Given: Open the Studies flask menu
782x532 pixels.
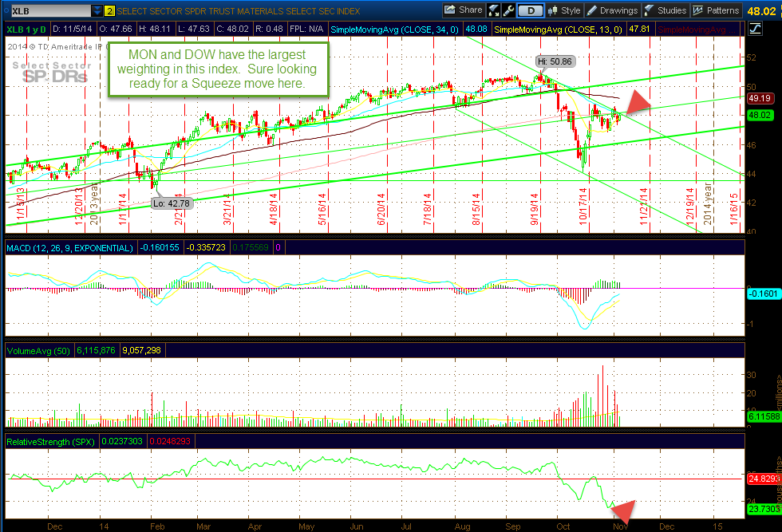Looking at the screenshot, I should pyautogui.click(x=665, y=10).
